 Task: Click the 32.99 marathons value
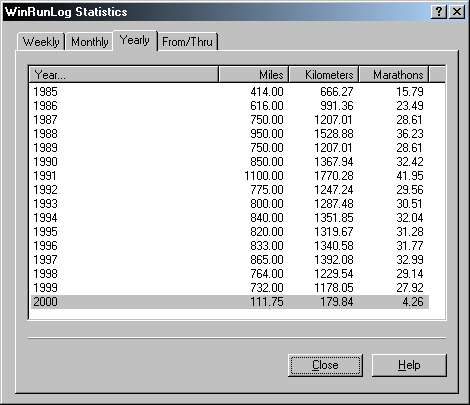click(410, 260)
